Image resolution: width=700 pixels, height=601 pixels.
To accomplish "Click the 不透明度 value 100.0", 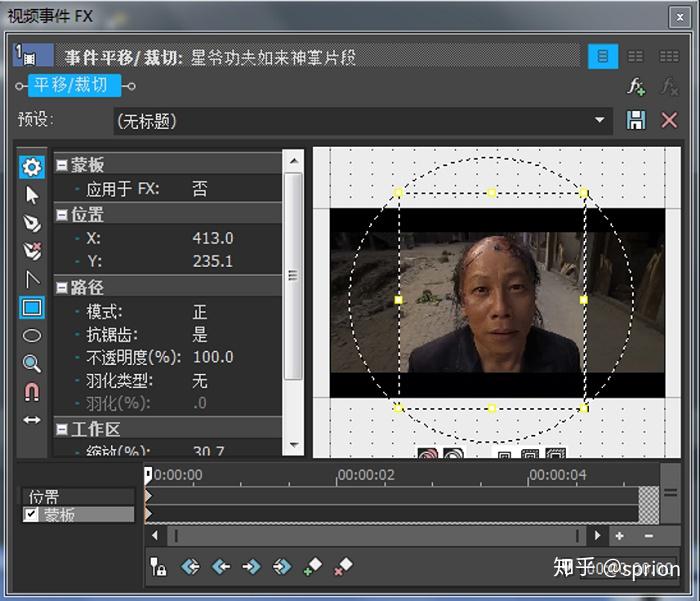I will pyautogui.click(x=213, y=357).
